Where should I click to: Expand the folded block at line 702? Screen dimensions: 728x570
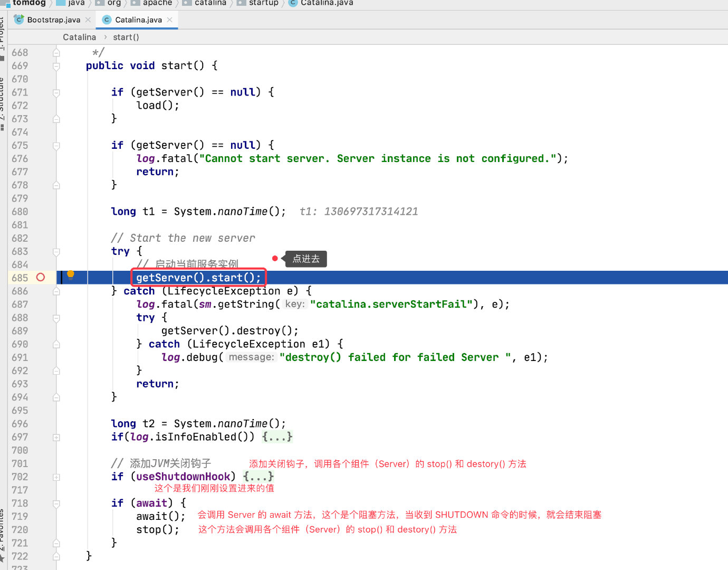click(56, 477)
